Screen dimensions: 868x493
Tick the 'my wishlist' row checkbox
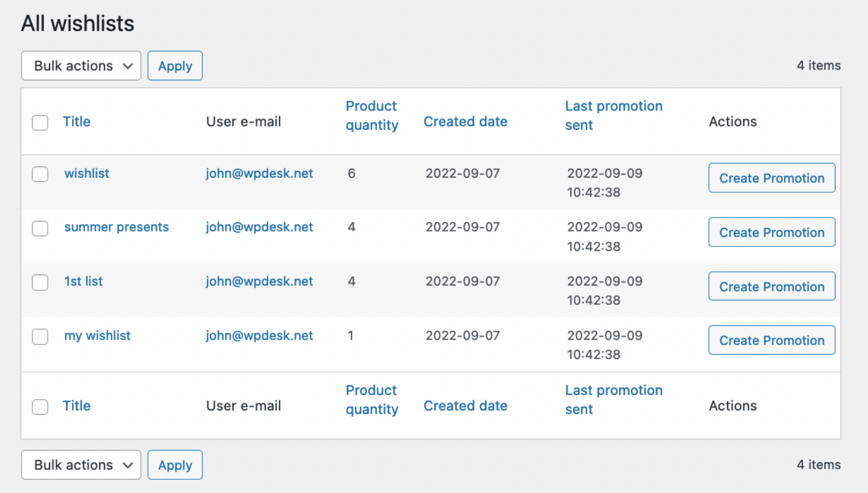click(40, 336)
